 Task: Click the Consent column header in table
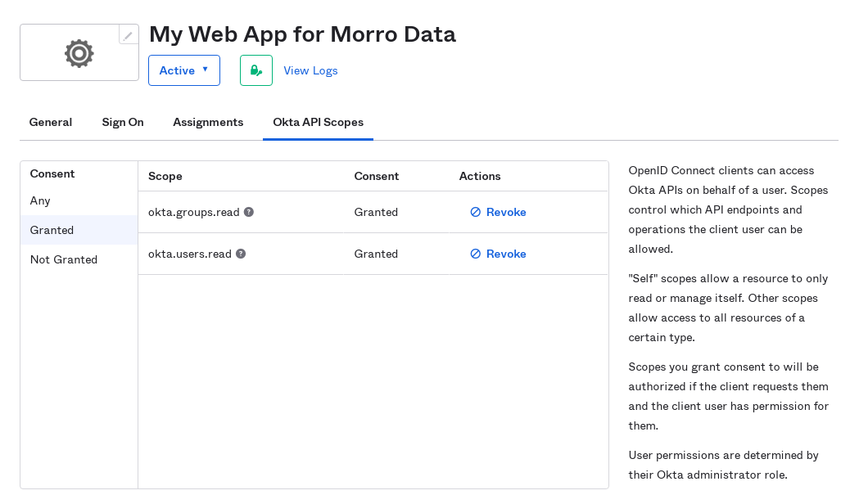pos(376,177)
